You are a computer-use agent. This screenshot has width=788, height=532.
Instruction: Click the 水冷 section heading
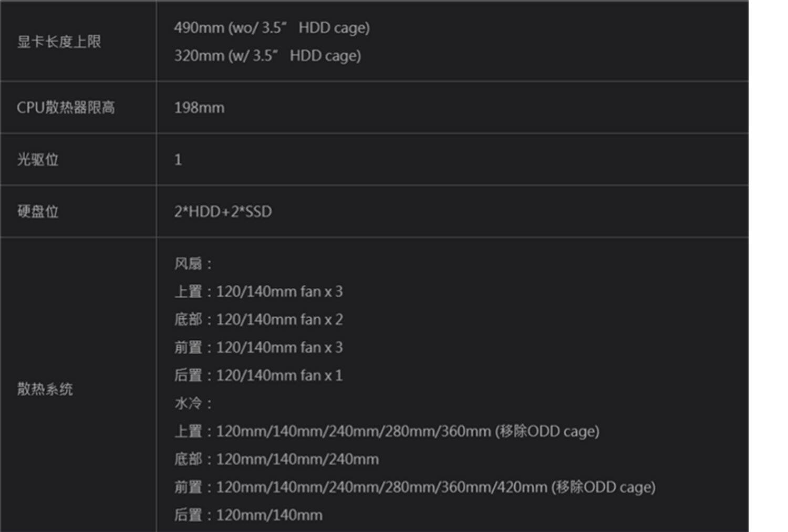pyautogui.click(x=192, y=403)
